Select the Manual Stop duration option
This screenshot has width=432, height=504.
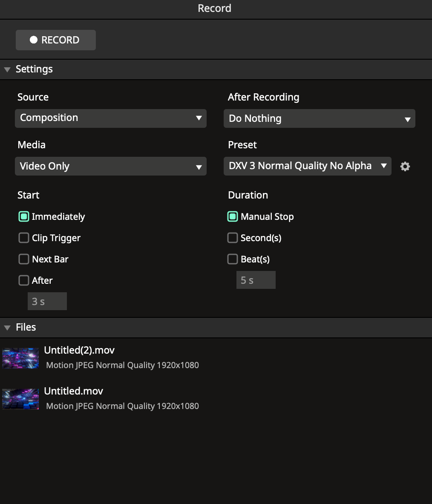(x=233, y=216)
